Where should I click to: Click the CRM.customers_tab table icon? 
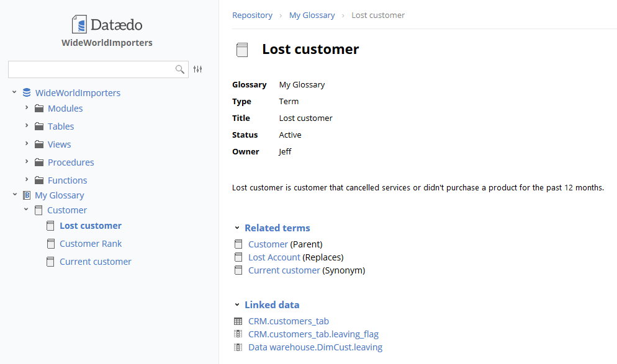(x=238, y=321)
